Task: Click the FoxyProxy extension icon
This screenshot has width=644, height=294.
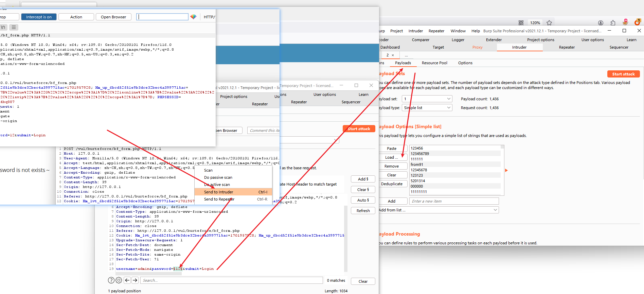Action: (x=625, y=22)
